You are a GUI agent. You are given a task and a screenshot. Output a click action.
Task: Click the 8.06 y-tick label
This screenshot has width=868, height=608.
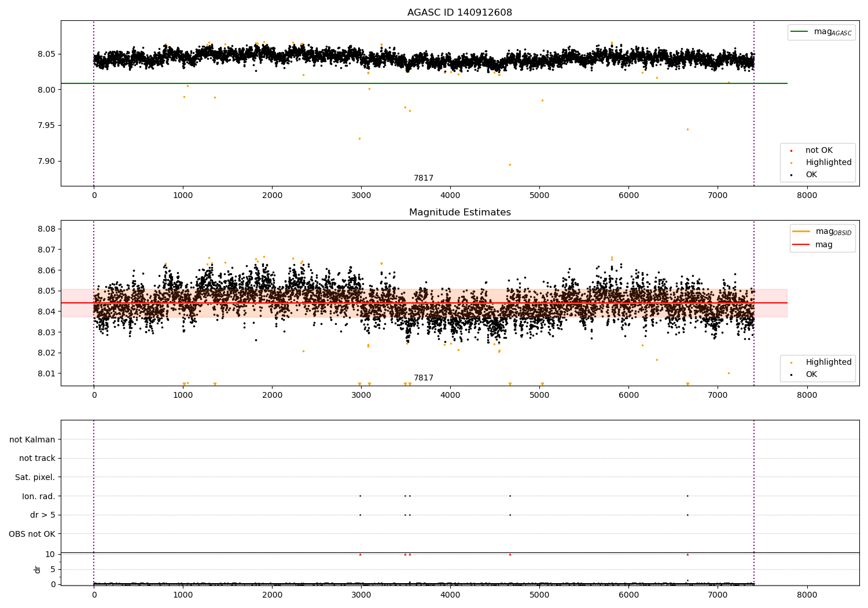(46, 270)
